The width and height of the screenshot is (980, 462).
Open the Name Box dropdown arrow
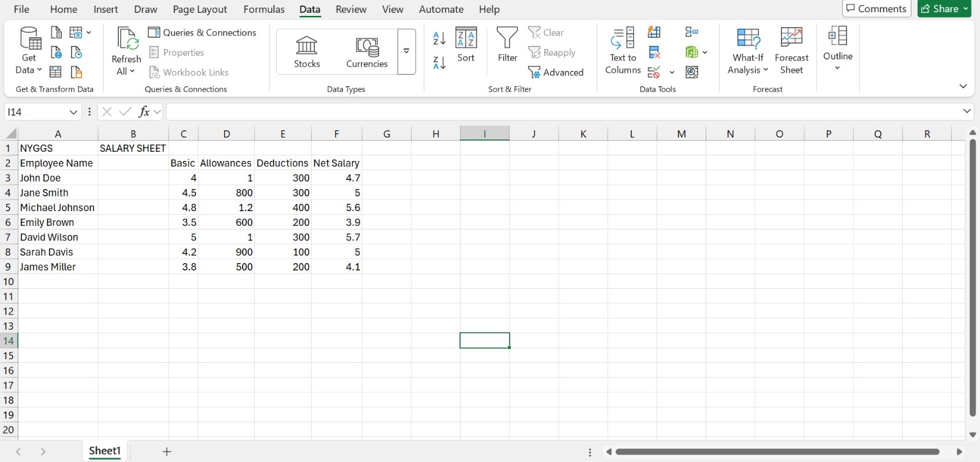tap(73, 112)
